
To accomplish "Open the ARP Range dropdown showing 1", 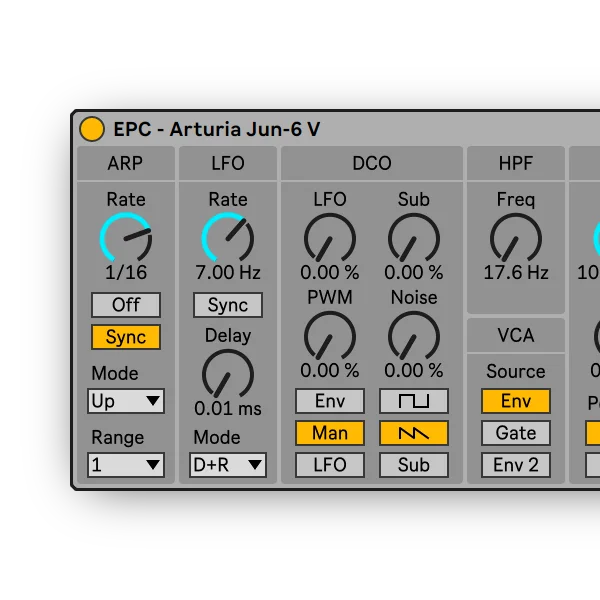I will pyautogui.click(x=126, y=465).
